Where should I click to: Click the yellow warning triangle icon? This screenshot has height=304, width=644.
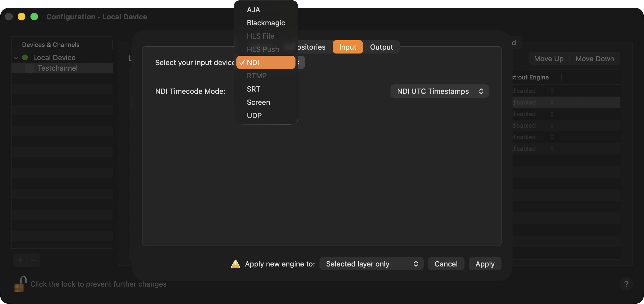point(235,264)
